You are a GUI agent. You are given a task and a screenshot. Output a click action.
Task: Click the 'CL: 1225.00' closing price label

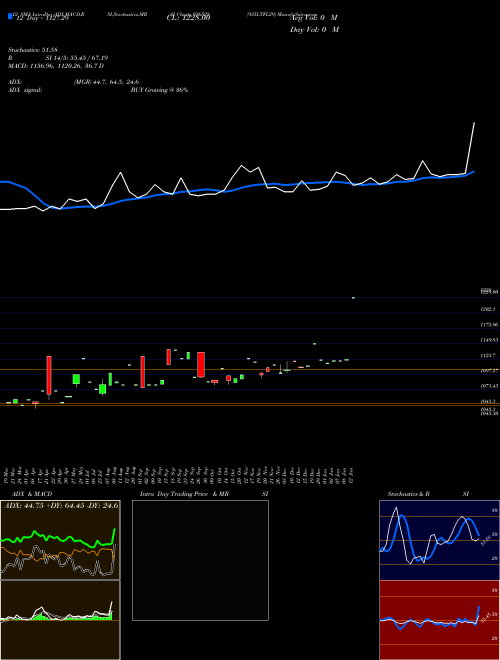[188, 18]
